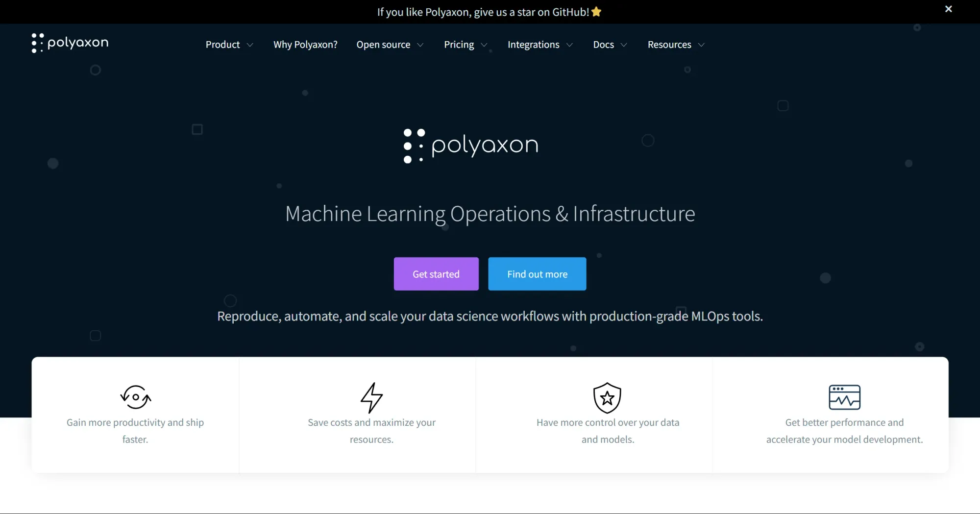Expand the Product dropdown chevron
980x514 pixels.
click(x=250, y=45)
